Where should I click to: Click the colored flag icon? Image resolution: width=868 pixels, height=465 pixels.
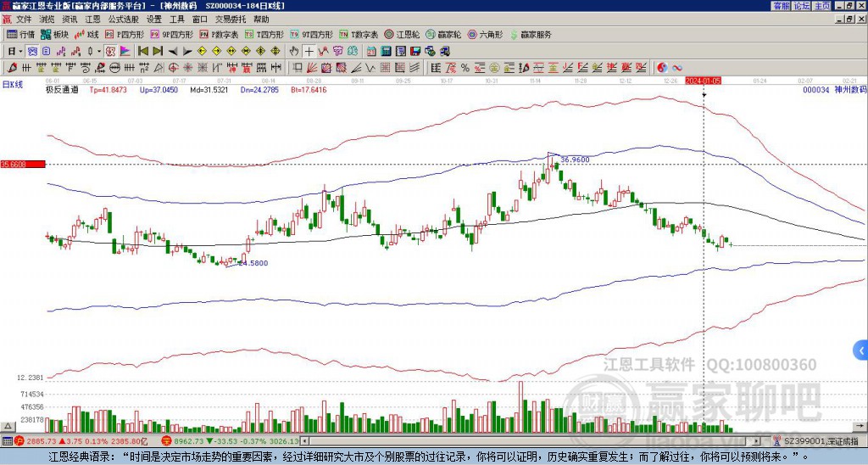125,52
